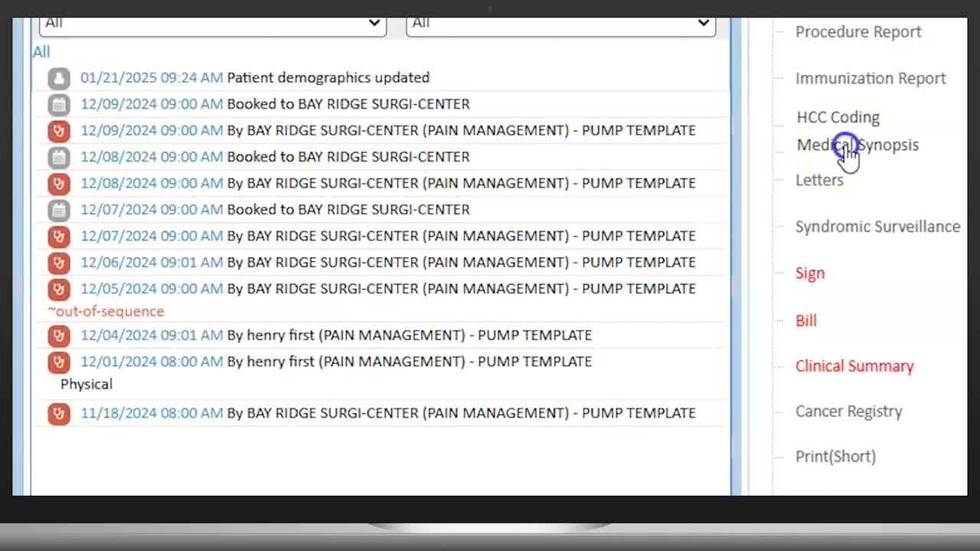Open Procedure Report from side menu

pos(857,32)
